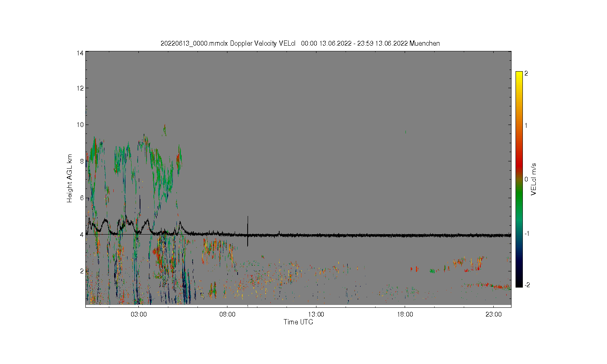The width and height of the screenshot is (607, 364).
Task: Click the 10 km height tick label
Action: coord(80,125)
